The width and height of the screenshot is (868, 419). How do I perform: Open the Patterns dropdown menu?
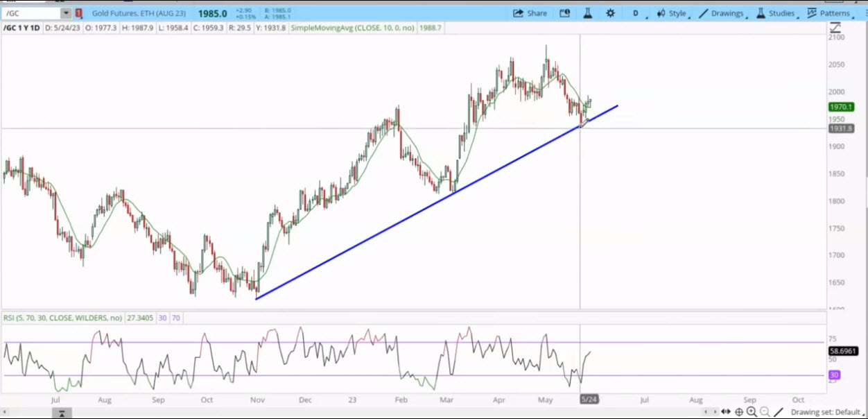pyautogui.click(x=830, y=13)
